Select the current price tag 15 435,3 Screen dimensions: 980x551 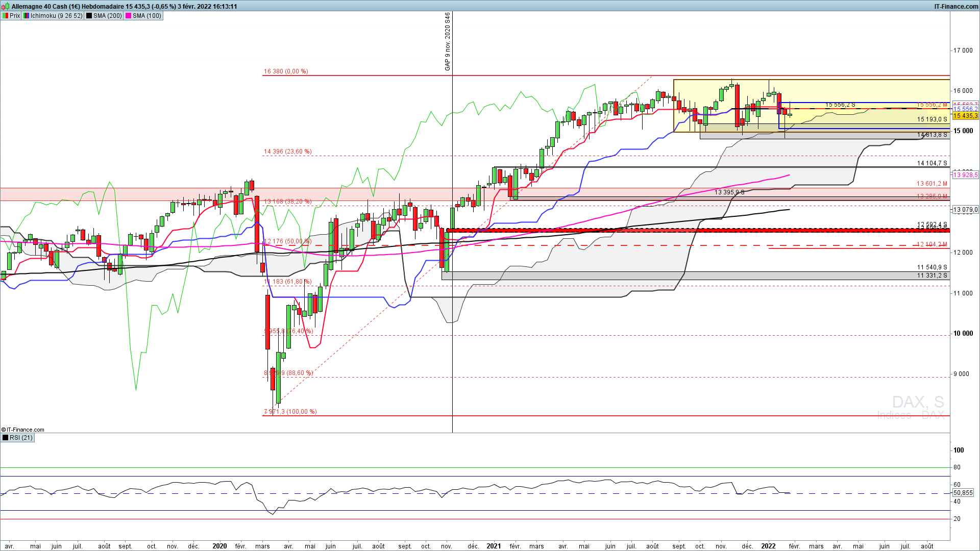click(x=965, y=116)
